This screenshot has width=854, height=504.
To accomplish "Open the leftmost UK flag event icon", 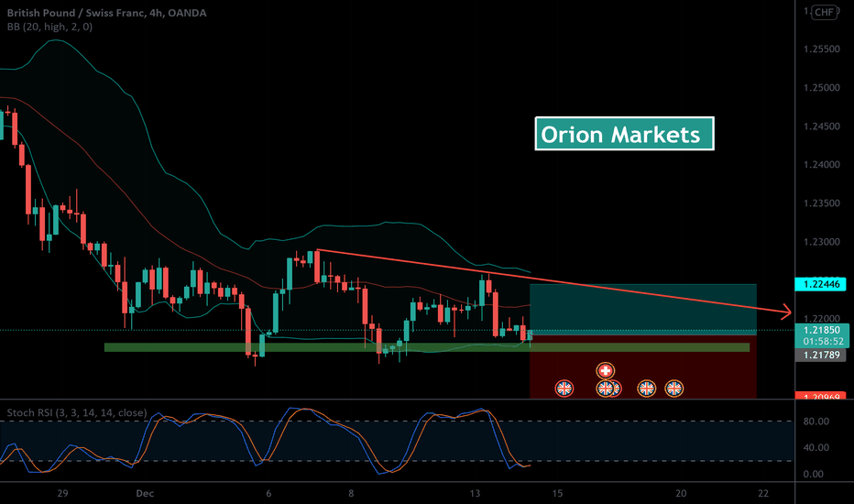I will [x=564, y=389].
